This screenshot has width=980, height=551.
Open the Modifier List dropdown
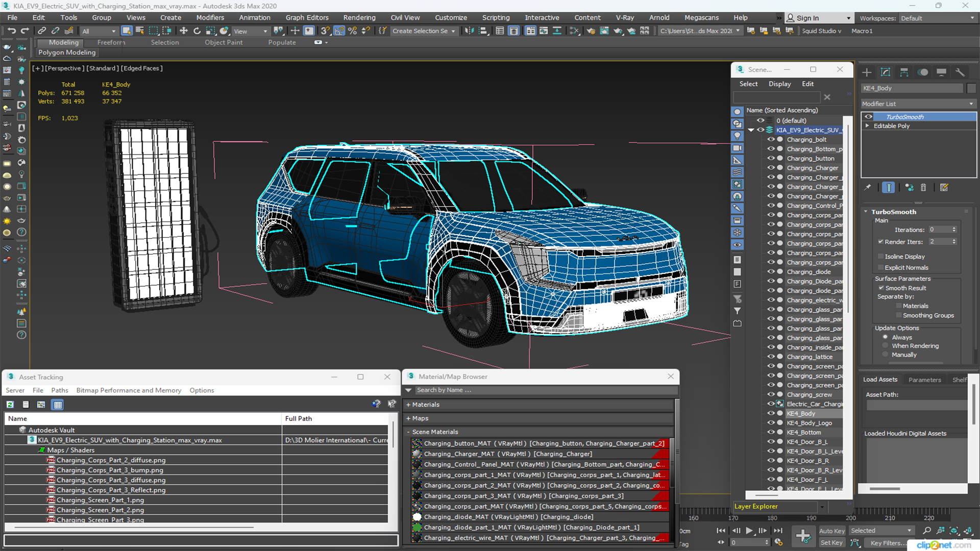tap(918, 104)
